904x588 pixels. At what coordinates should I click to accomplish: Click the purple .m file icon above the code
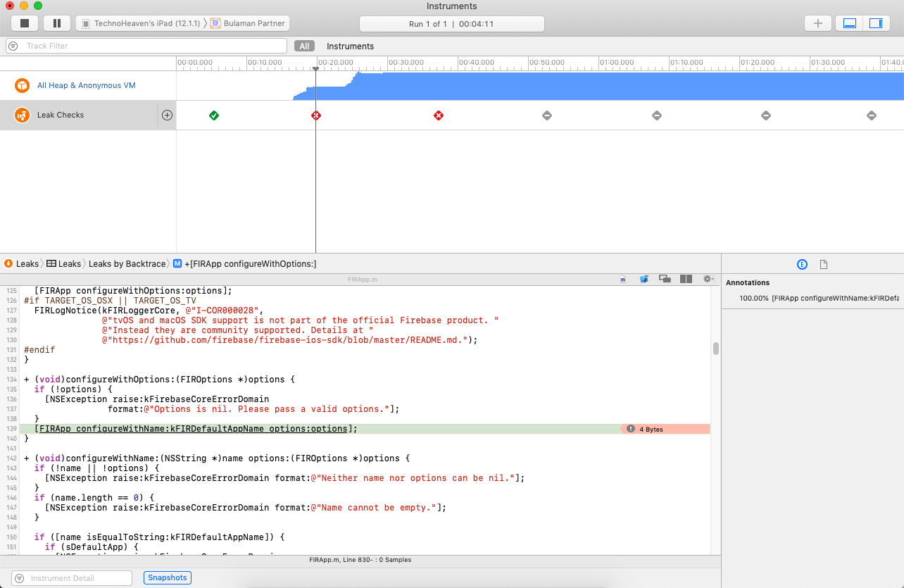[x=623, y=278]
